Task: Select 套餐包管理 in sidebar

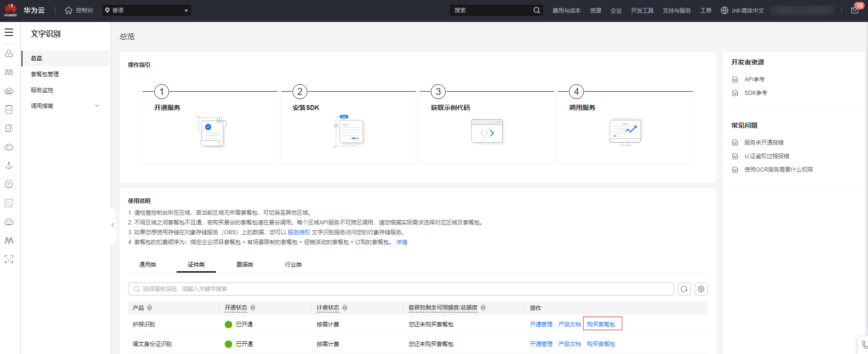Action: [x=45, y=74]
